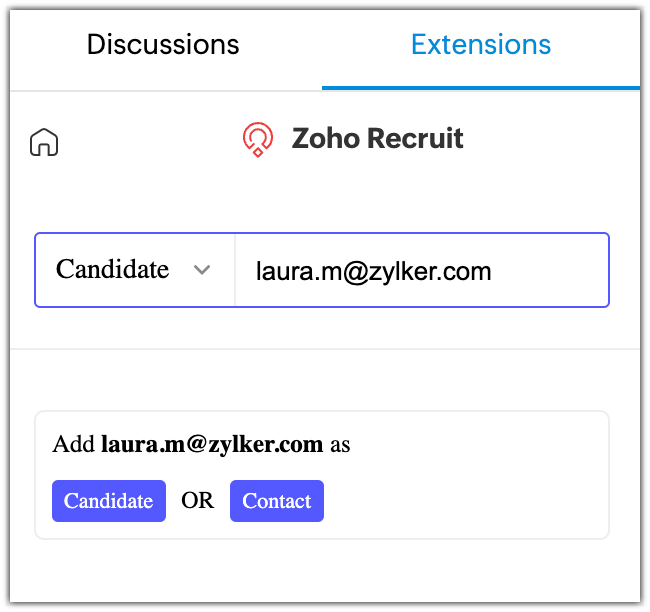Select the Extensions tab
The width and height of the screenshot is (650, 612).
coord(480,45)
